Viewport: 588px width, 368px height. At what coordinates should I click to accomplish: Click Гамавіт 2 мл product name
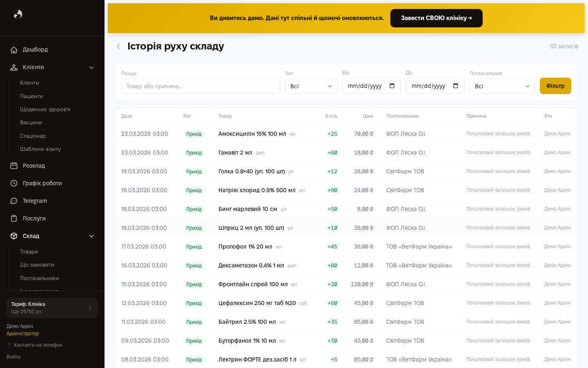click(x=235, y=153)
